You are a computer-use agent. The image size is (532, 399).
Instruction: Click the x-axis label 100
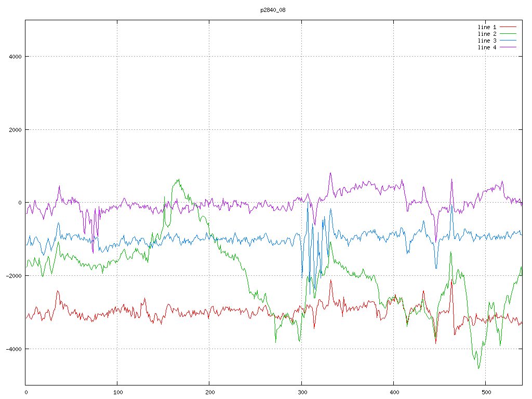[x=118, y=393]
